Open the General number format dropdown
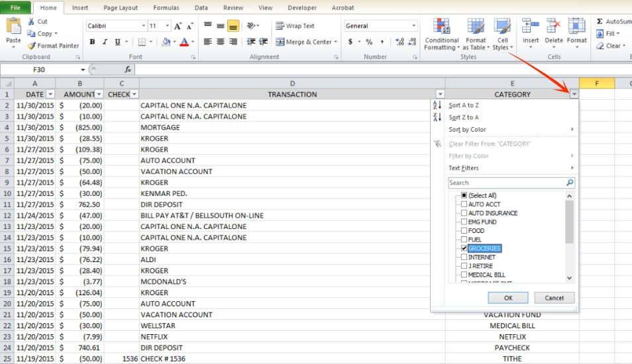The width and height of the screenshot is (632, 364). (413, 26)
